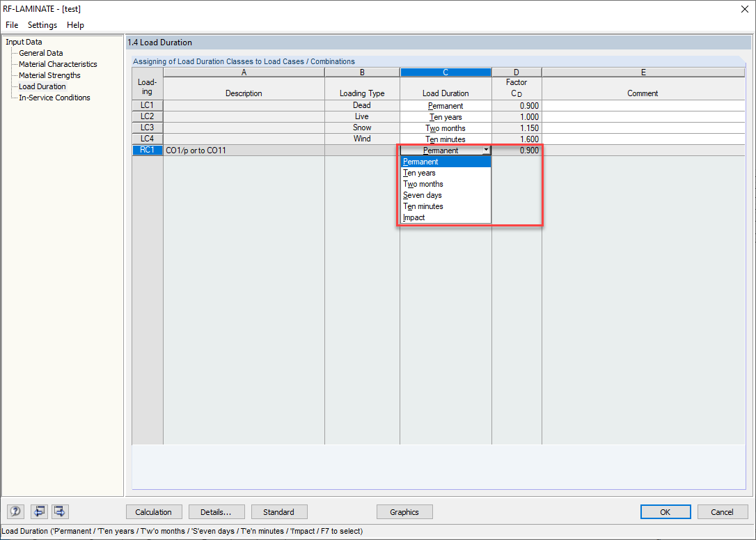Click the LC3 Snow row header
This screenshot has width=756, height=540.
147,128
